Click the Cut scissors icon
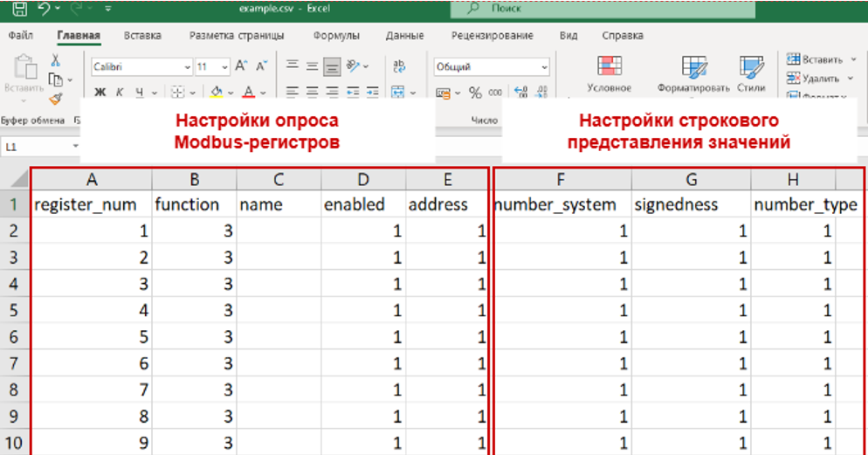868x455 pixels. (55, 60)
